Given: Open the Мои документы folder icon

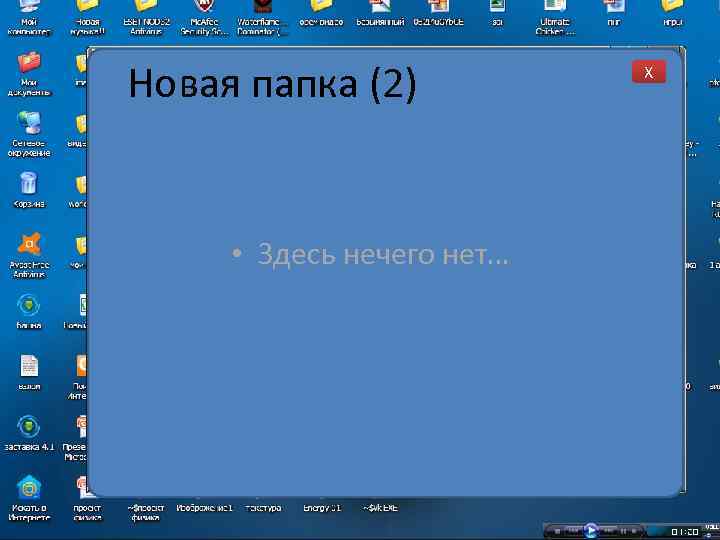Looking at the screenshot, I should 29,73.
